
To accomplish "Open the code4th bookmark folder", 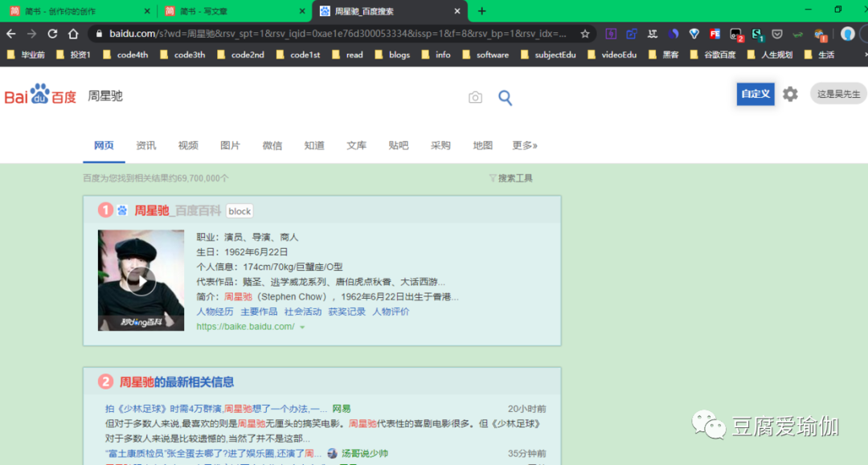I will point(125,55).
